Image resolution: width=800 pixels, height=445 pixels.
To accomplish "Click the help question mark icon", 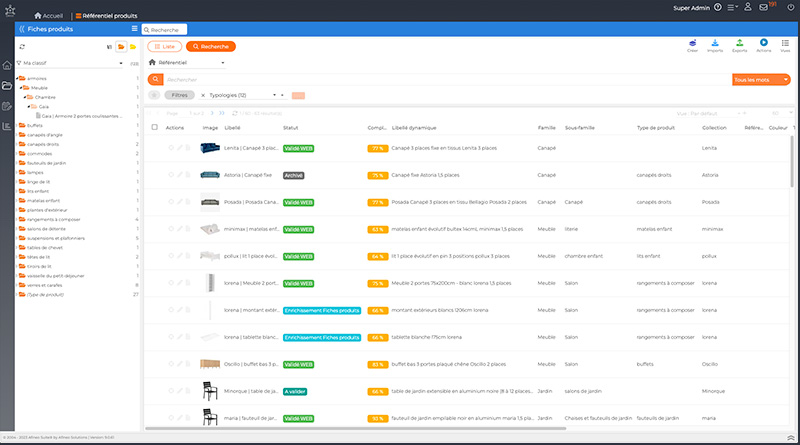I will tap(716, 8).
